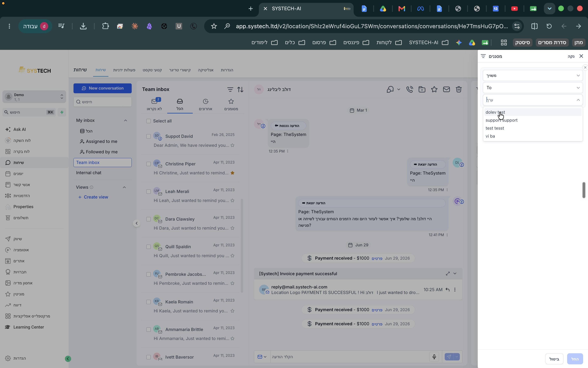Open קטעי טקסט snippets tab
588x368 pixels.
tap(152, 70)
